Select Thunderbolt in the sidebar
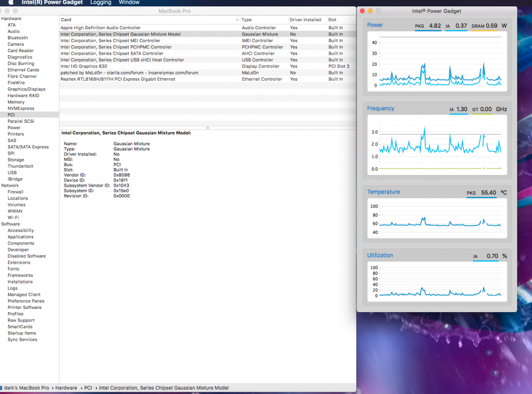The image size is (532, 394). point(20,166)
